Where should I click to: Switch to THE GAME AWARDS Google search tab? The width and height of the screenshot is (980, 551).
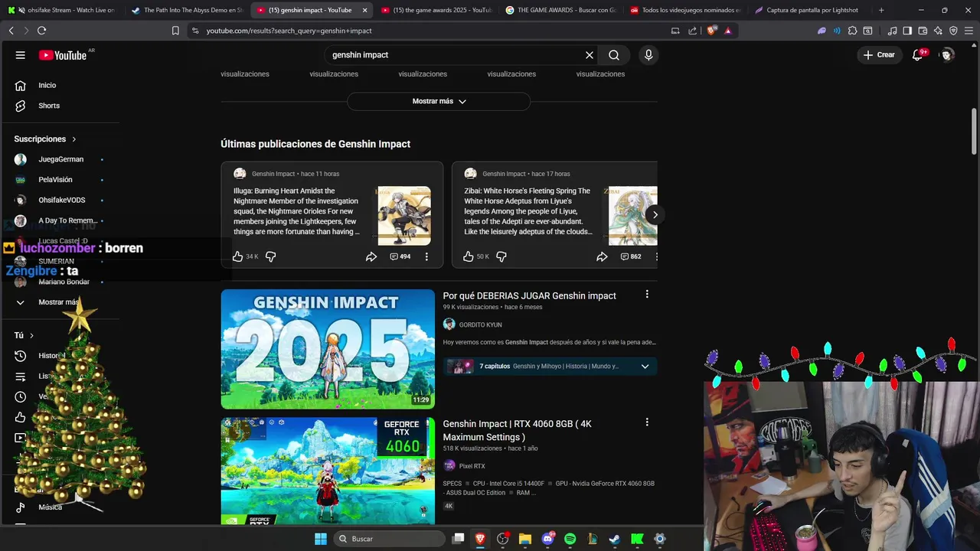[561, 10]
